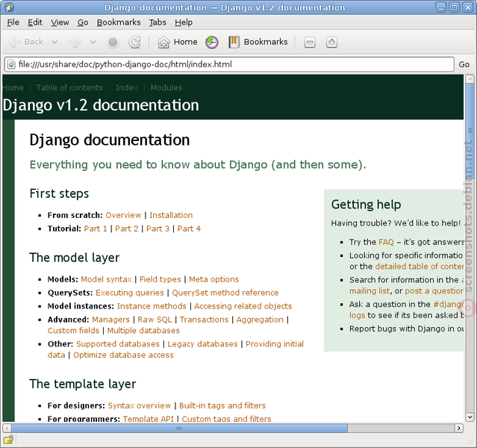Open Tutorial Part 2 link
The image size is (477, 448).
coord(127,228)
